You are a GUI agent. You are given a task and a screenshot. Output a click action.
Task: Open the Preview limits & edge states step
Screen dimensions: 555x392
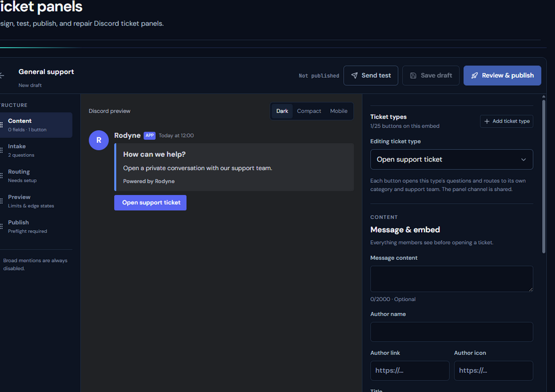[x=36, y=201]
